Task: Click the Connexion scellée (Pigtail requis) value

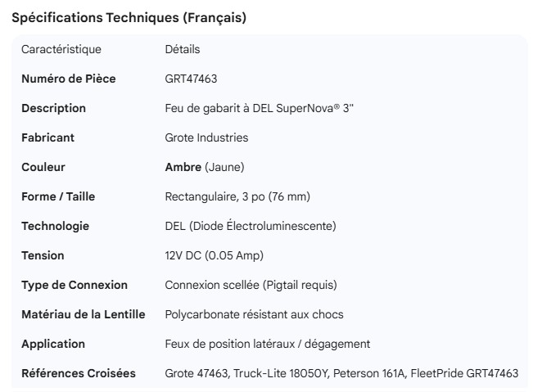Action: click(x=251, y=285)
